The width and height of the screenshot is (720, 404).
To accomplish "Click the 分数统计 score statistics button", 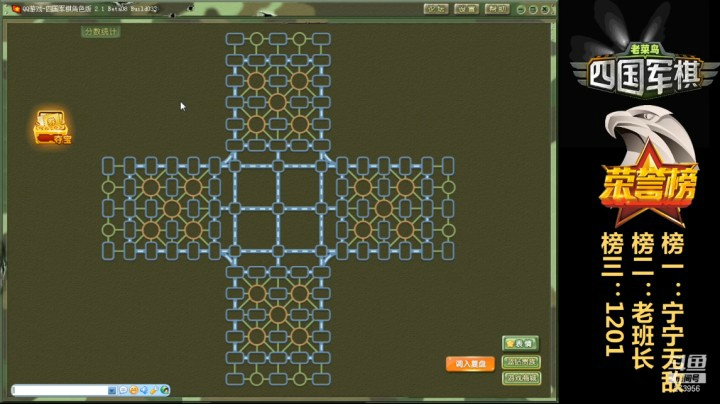I will 101,32.
